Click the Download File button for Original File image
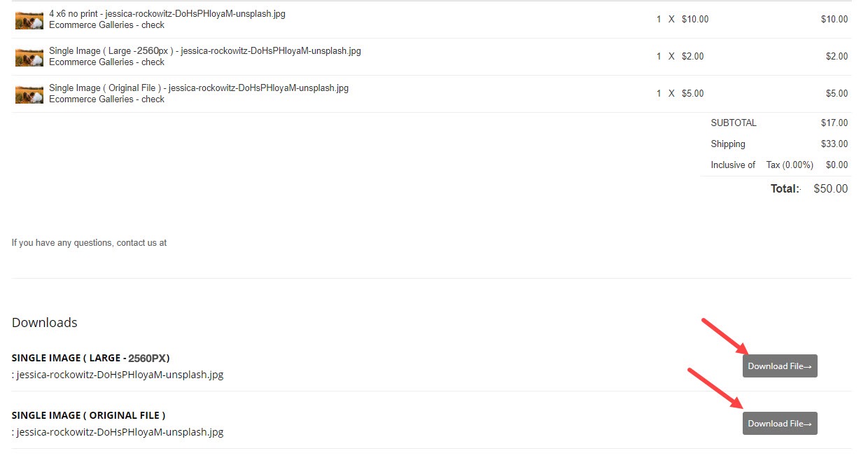The width and height of the screenshot is (868, 458). click(x=780, y=423)
